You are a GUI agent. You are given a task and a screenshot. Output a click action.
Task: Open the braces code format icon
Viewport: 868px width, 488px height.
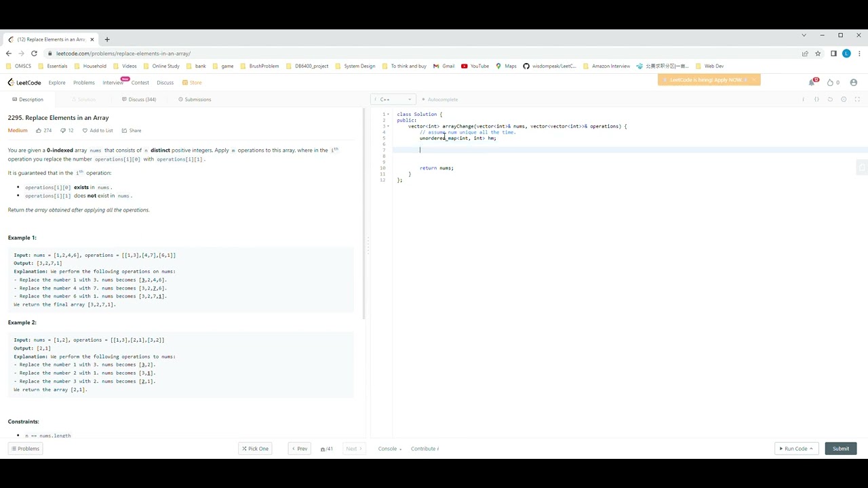[816, 100]
